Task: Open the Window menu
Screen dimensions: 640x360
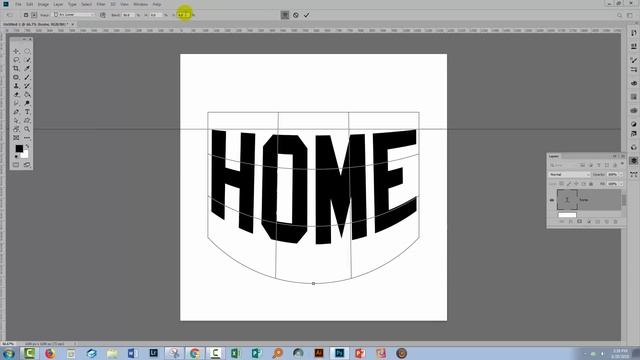Action: pos(140,4)
